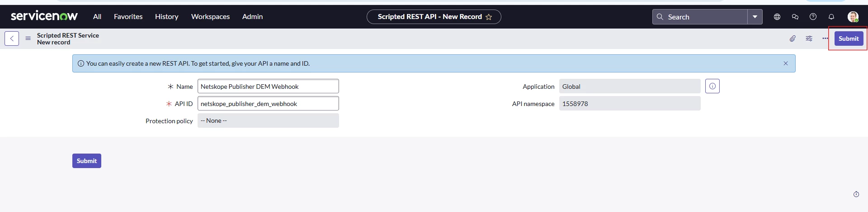Click the Application info icon button
Viewport: 868px width, 212px height.
tap(712, 86)
